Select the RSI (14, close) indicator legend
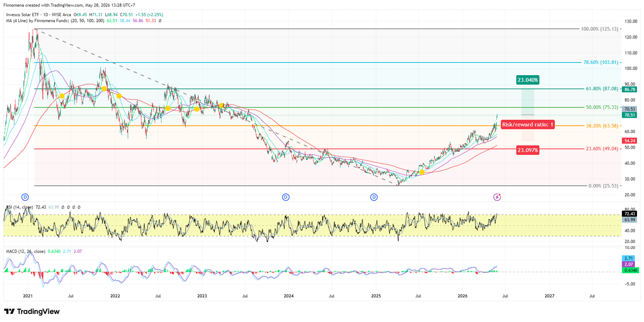The width and height of the screenshot is (644, 322). click(20, 207)
